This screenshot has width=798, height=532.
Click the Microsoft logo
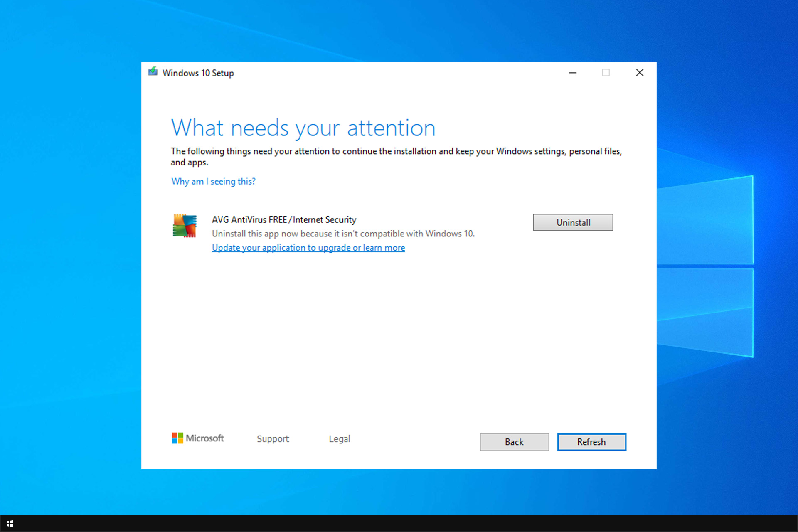pyautogui.click(x=198, y=438)
